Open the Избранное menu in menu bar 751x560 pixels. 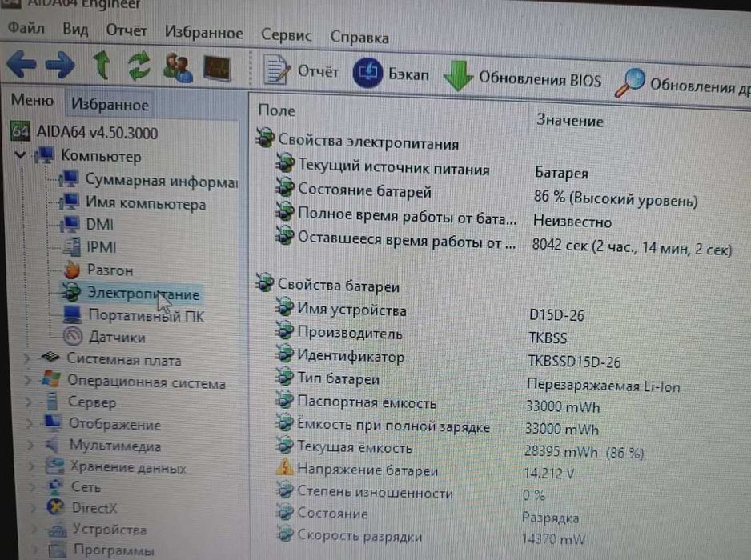pyautogui.click(x=203, y=33)
